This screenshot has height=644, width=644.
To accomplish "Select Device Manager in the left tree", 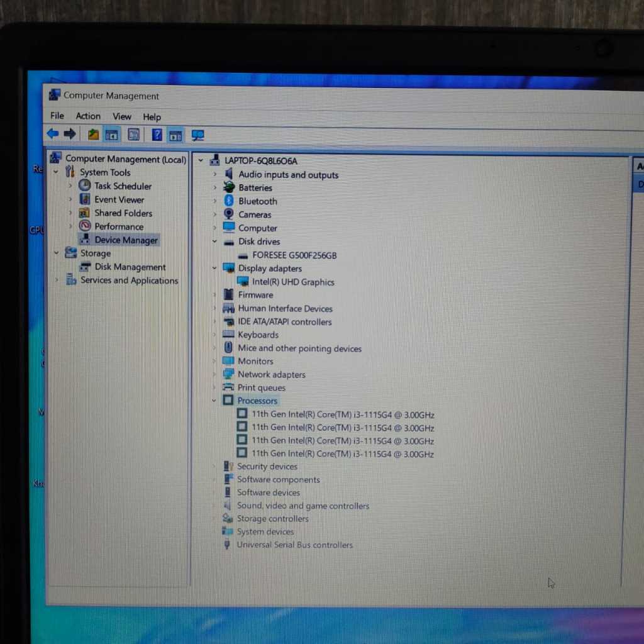I will click(x=126, y=240).
